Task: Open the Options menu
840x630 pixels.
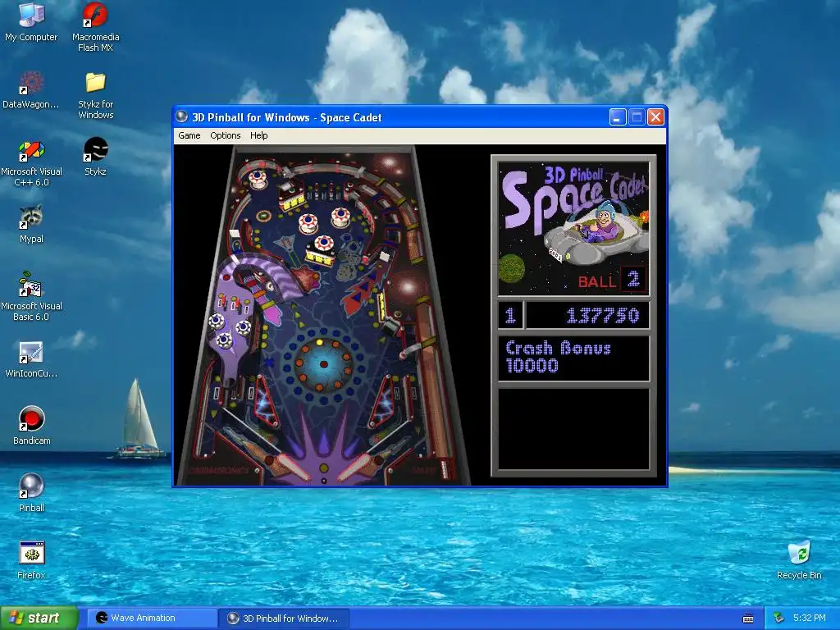Action: [x=225, y=135]
